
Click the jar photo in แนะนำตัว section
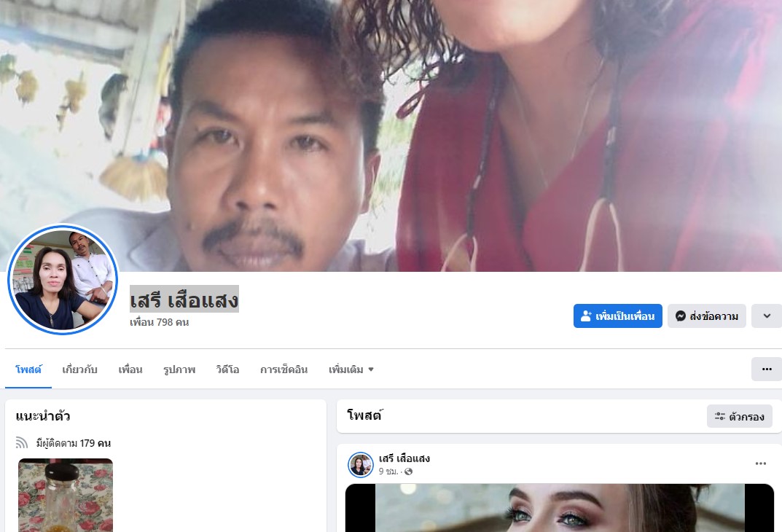pyautogui.click(x=66, y=495)
